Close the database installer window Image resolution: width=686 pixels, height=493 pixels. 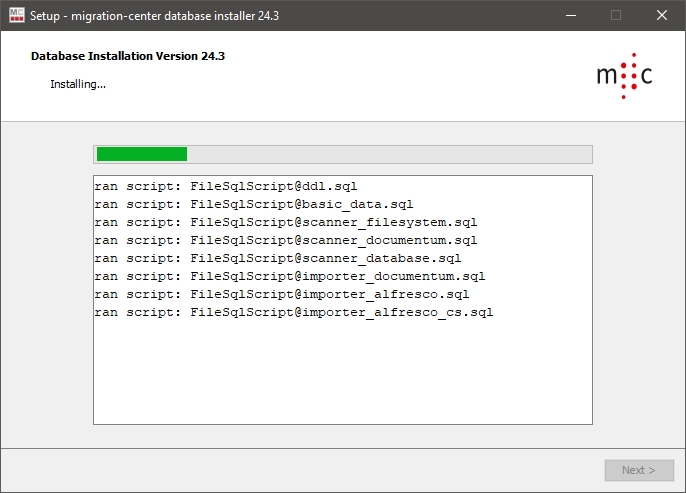(662, 15)
